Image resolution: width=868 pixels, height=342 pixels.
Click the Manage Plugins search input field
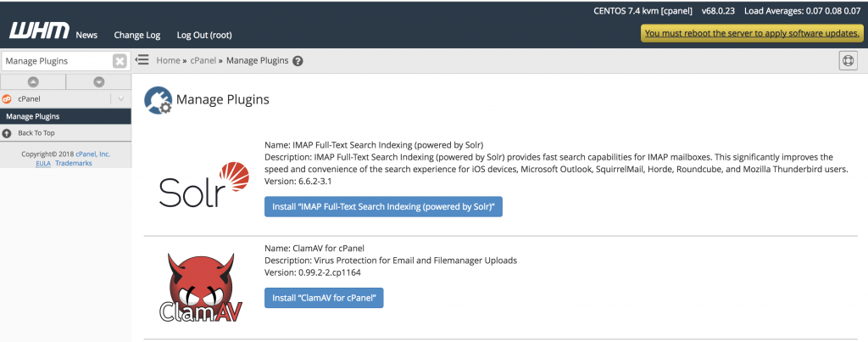coord(58,61)
